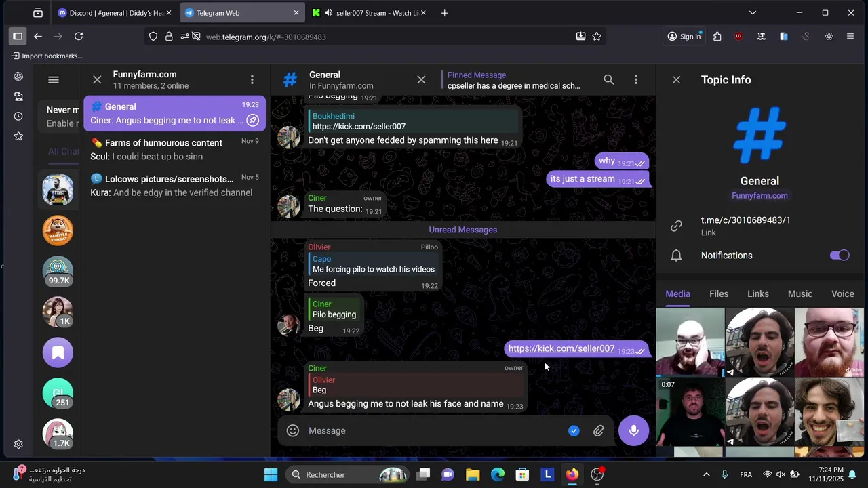Click Ciner's avatar next to last message
868x488 pixels.
point(288,399)
